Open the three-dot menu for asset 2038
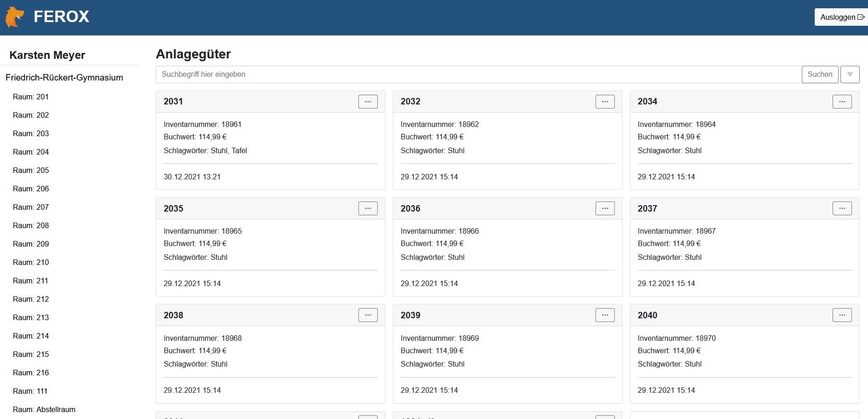The height and width of the screenshot is (419, 868). click(368, 315)
